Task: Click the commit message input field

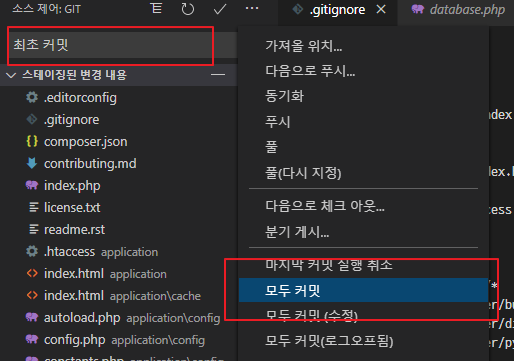Action: (123, 45)
